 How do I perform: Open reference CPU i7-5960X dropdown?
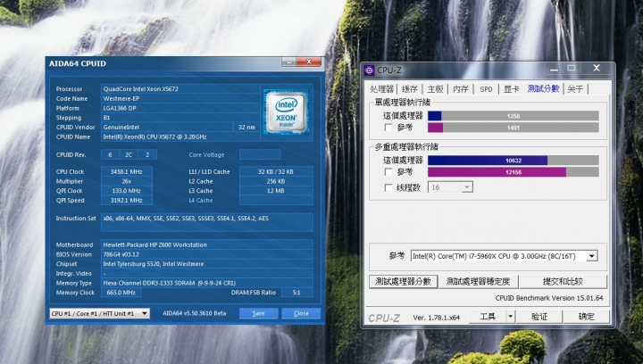(592, 256)
